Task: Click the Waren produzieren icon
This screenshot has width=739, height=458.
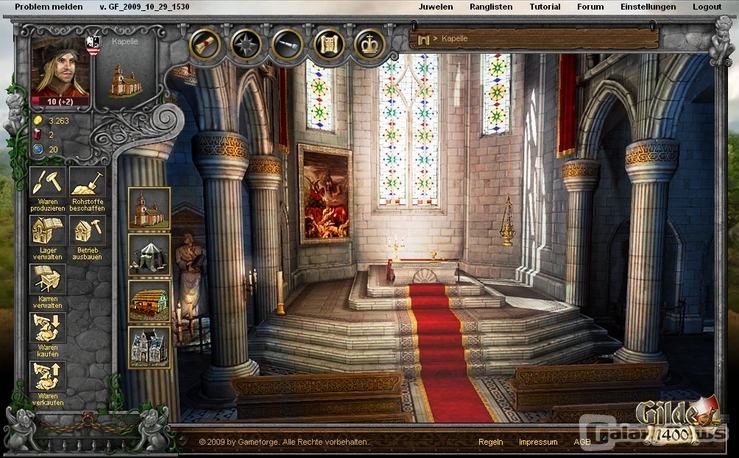Action: tap(47, 185)
